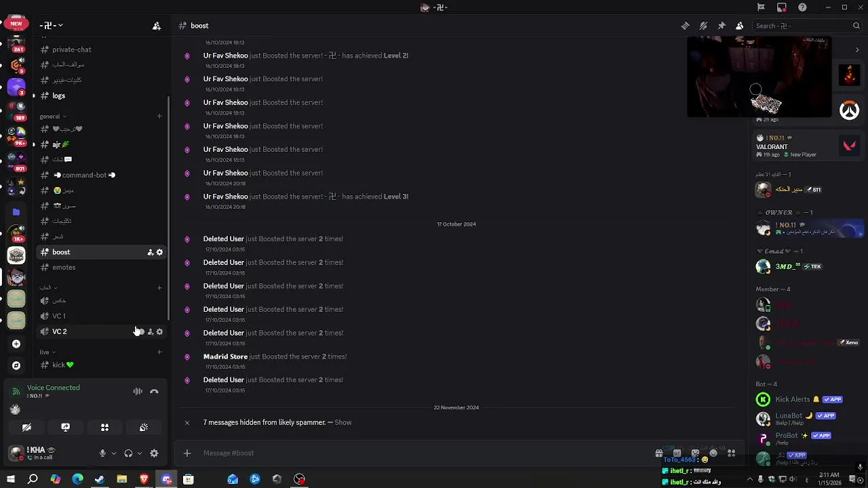Open the ajr channel

[100, 144]
